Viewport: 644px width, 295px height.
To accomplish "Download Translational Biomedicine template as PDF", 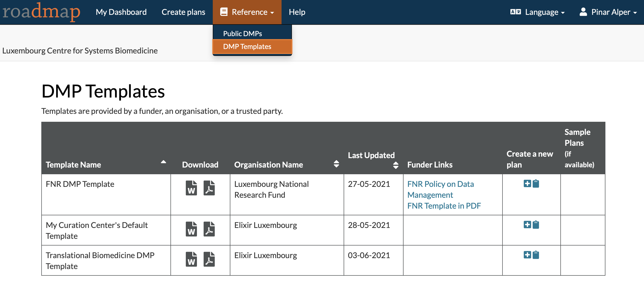I will pyautogui.click(x=209, y=259).
